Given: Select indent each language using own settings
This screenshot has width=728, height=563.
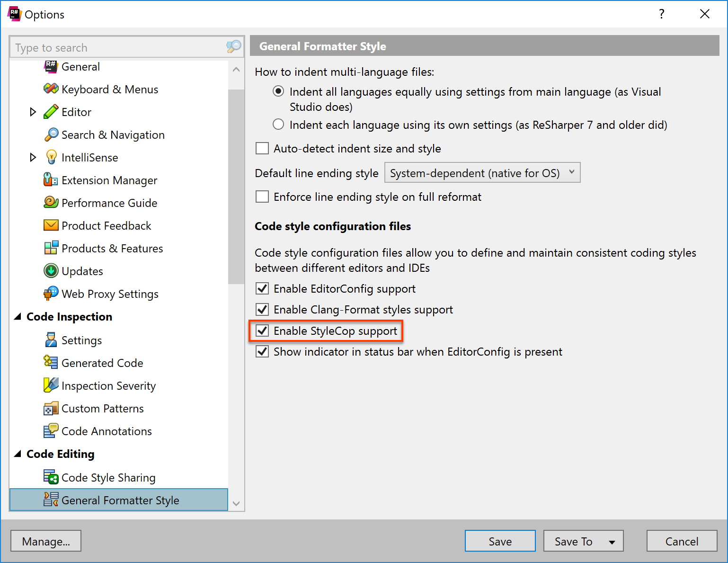Looking at the screenshot, I should pos(278,125).
